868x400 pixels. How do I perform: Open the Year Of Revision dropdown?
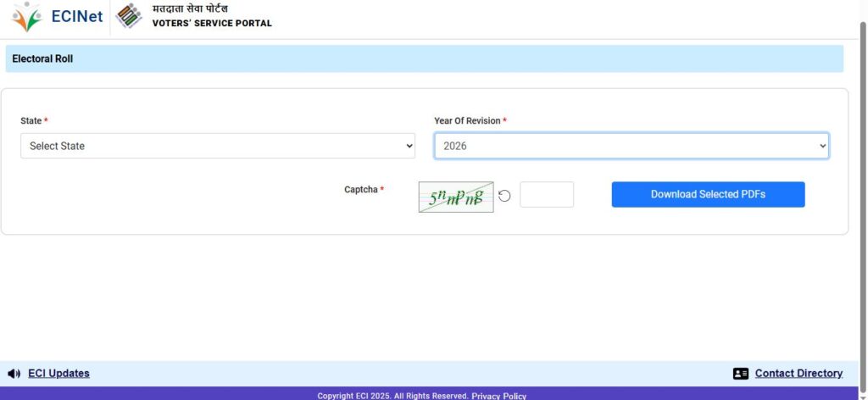click(x=631, y=146)
